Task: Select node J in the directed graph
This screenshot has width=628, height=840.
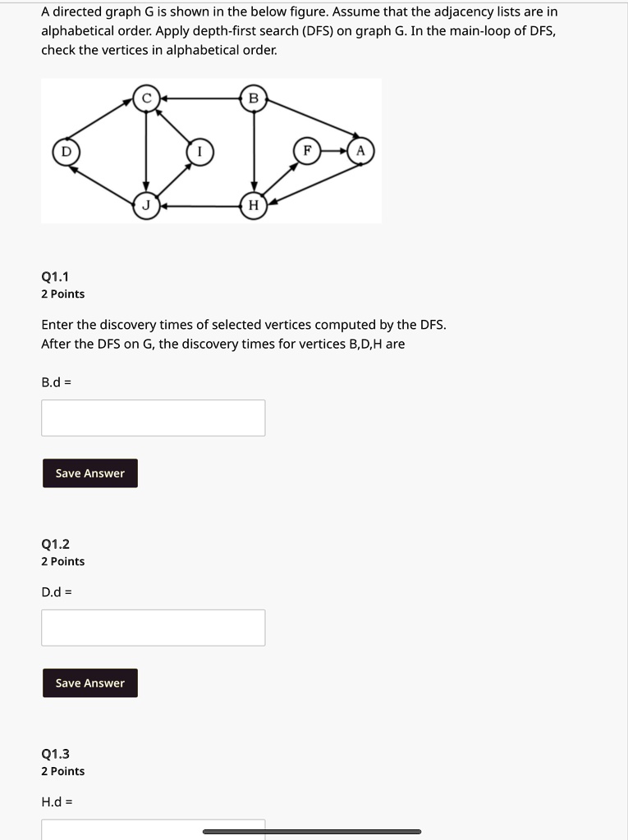Action: click(x=147, y=204)
